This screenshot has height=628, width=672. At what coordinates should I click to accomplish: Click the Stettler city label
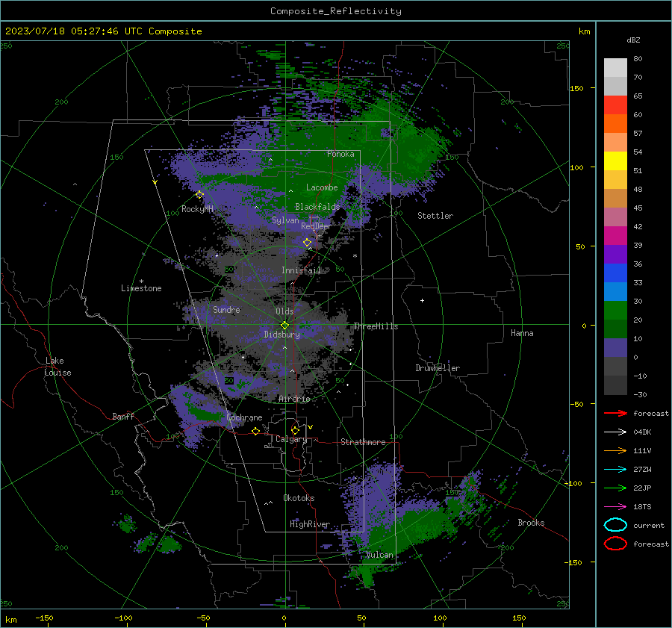tap(435, 216)
